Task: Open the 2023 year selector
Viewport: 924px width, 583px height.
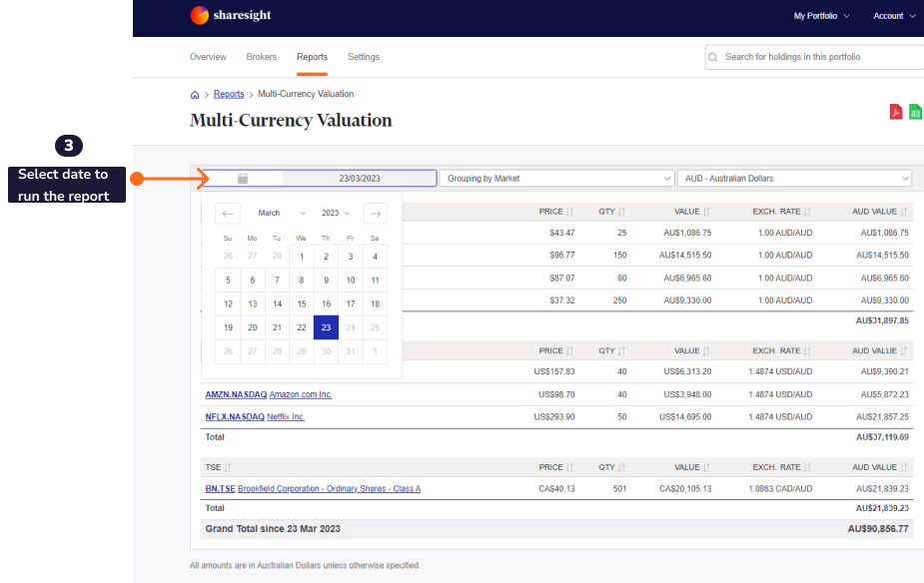Action: pos(336,214)
